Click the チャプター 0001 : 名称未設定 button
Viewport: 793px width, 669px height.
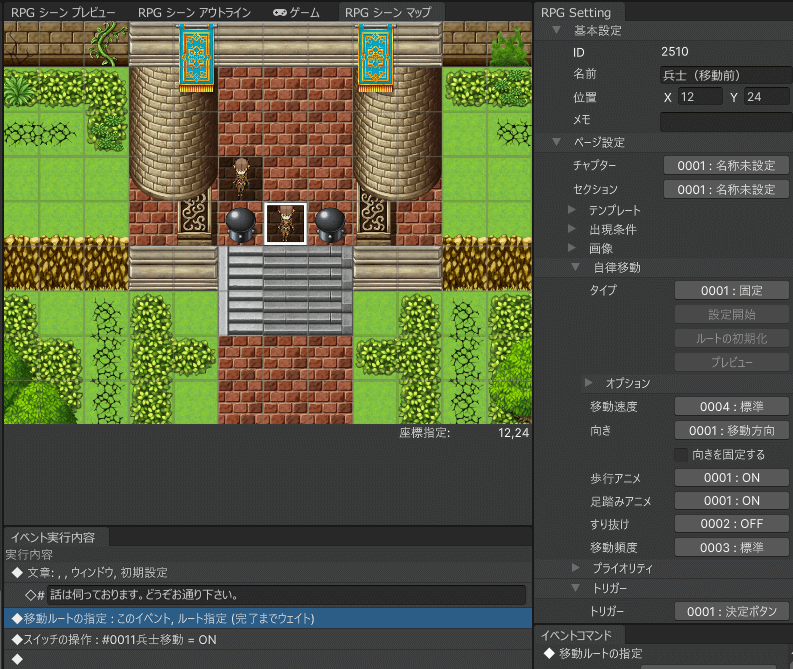pyautogui.click(x=726, y=165)
